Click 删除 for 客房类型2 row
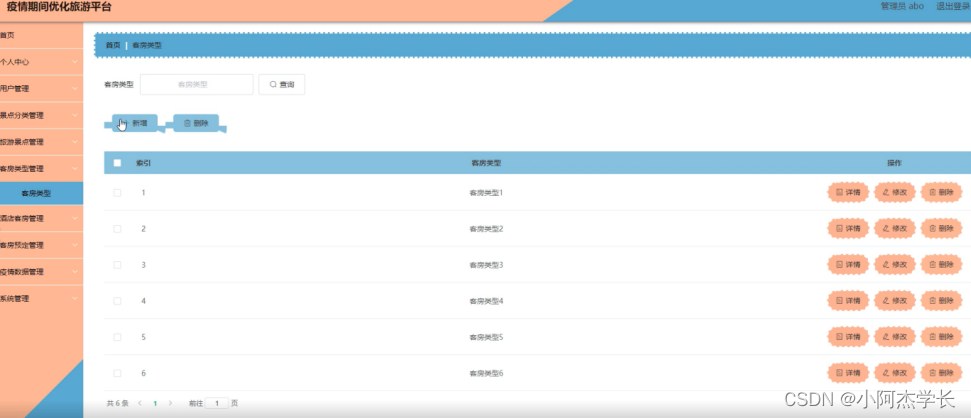The height and width of the screenshot is (418, 971). click(x=941, y=229)
